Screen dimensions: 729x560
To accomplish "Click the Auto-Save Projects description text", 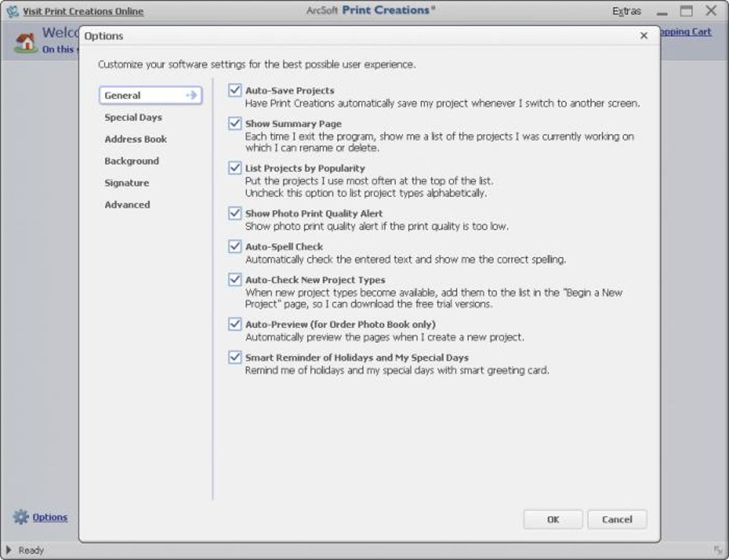I will coord(442,103).
